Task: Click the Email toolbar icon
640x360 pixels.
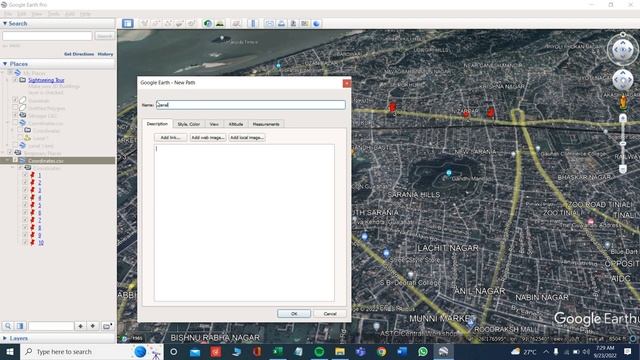Action: point(269,23)
